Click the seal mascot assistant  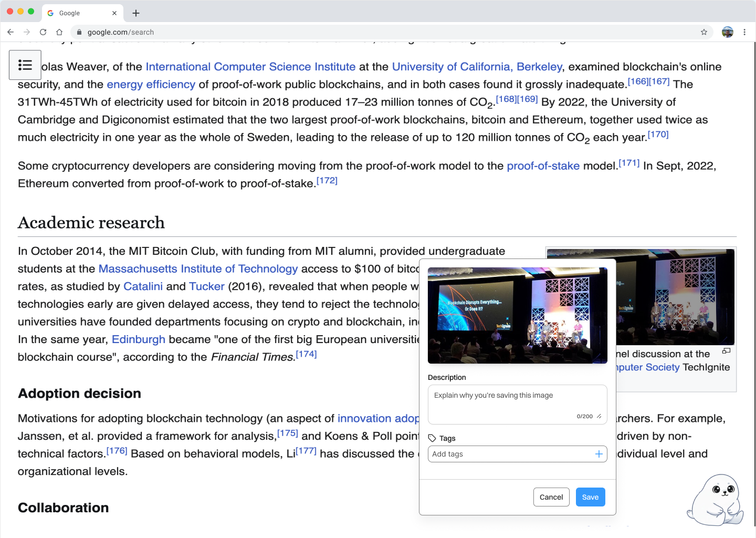point(716,500)
